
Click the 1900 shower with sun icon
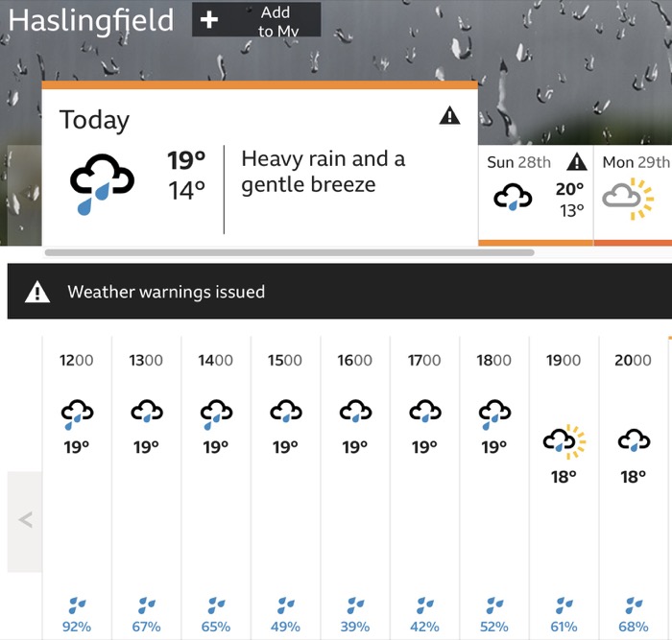tap(564, 441)
